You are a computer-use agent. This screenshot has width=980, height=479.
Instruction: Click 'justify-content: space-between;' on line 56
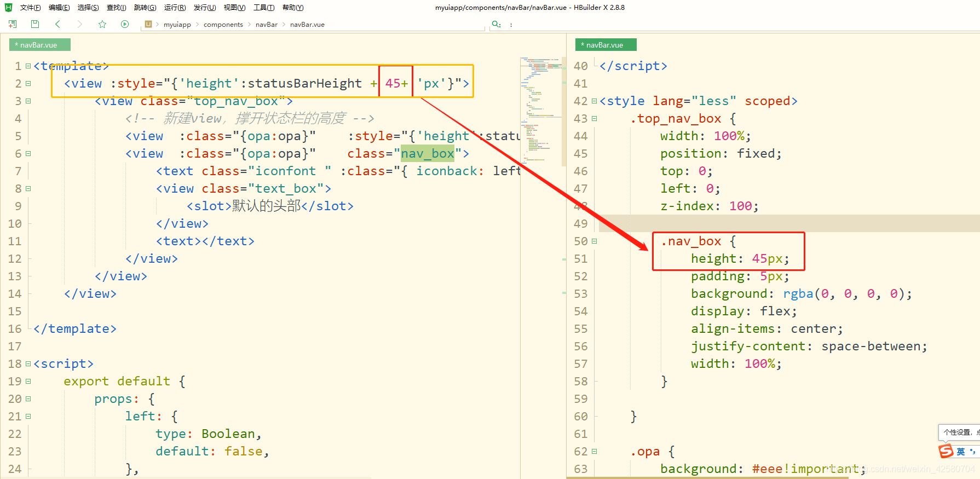pyautogui.click(x=809, y=347)
